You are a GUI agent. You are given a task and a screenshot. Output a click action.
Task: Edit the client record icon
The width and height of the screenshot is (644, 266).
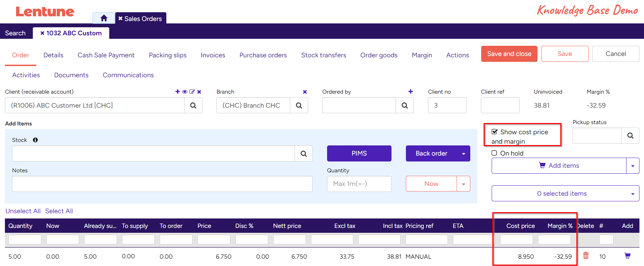coord(192,92)
